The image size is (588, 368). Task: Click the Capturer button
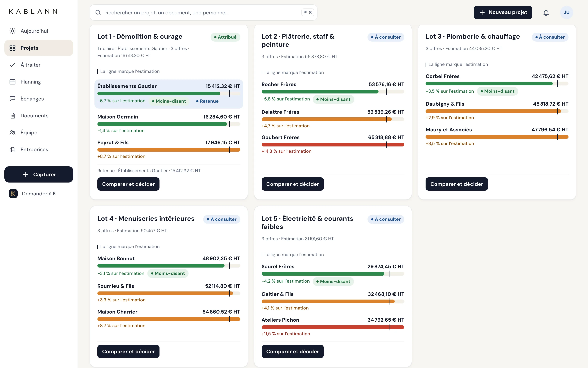pos(39,174)
